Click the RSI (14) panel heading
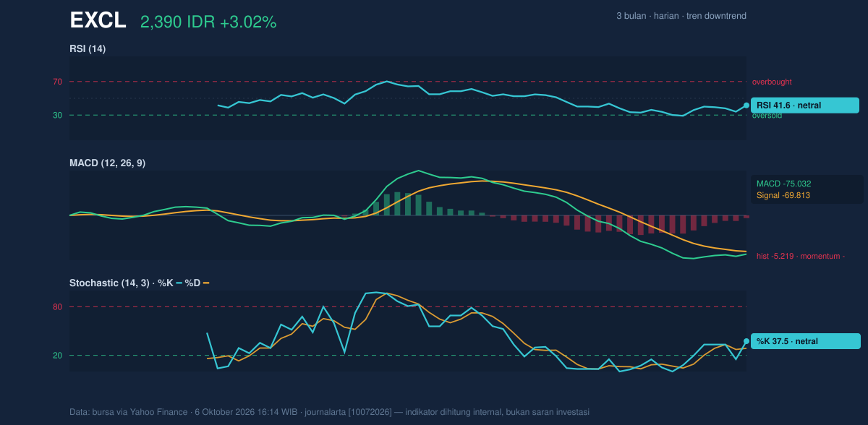868x425 pixels. click(88, 48)
